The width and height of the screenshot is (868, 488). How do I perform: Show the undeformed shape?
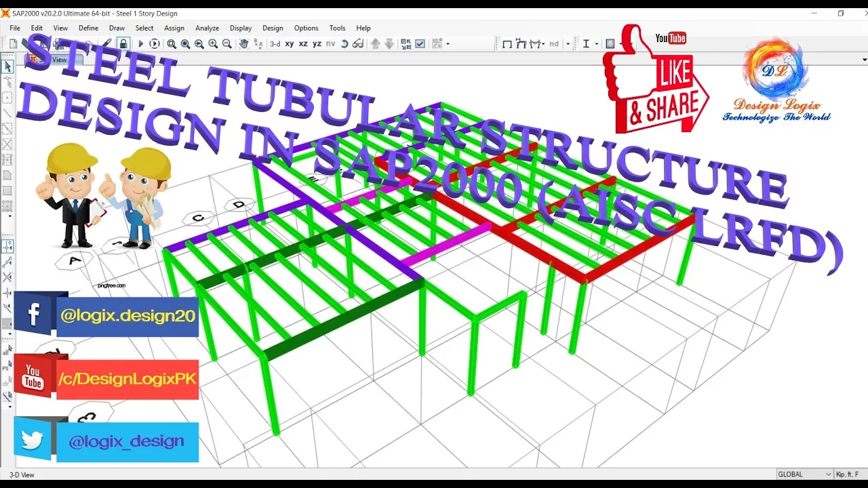pyautogui.click(x=507, y=44)
